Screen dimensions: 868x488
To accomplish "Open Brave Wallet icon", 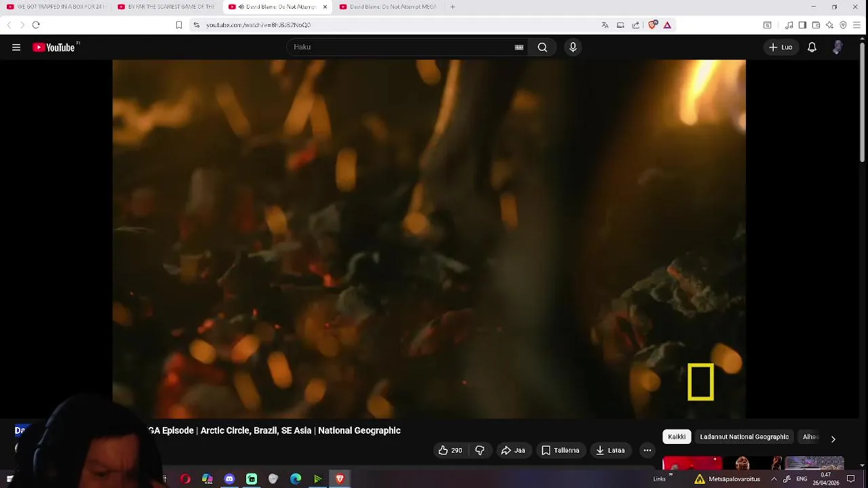I will 816,25.
